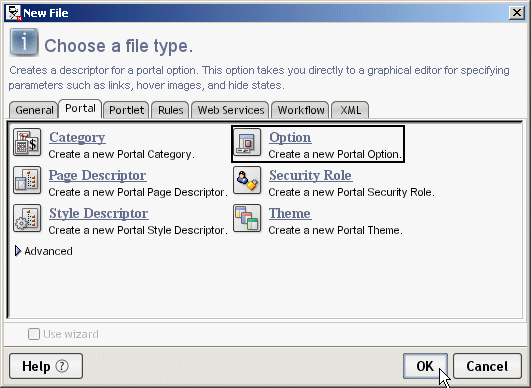Select the Portal tab
Screen dimensions: 531x388
pos(80,108)
